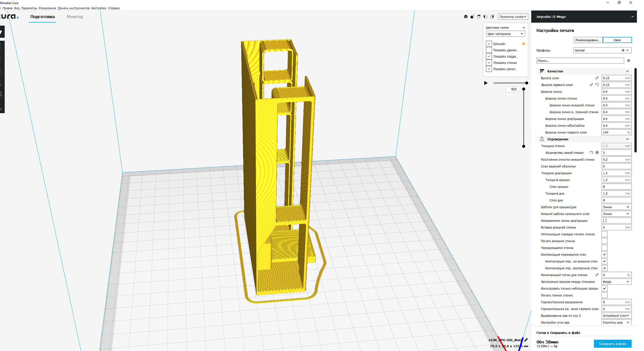Click the settings 'Поиск...' search field
The width and height of the screenshot is (644, 351).
580,61
